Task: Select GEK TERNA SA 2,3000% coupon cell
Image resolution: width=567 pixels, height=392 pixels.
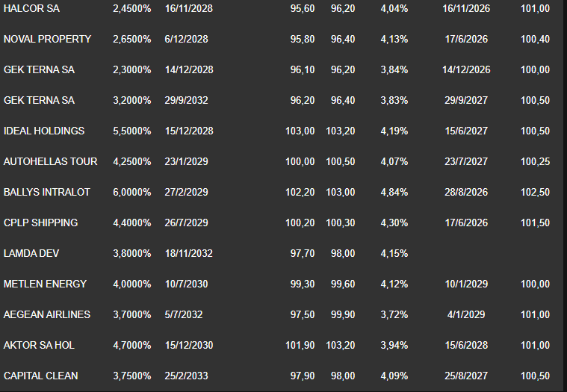Action: [132, 69]
